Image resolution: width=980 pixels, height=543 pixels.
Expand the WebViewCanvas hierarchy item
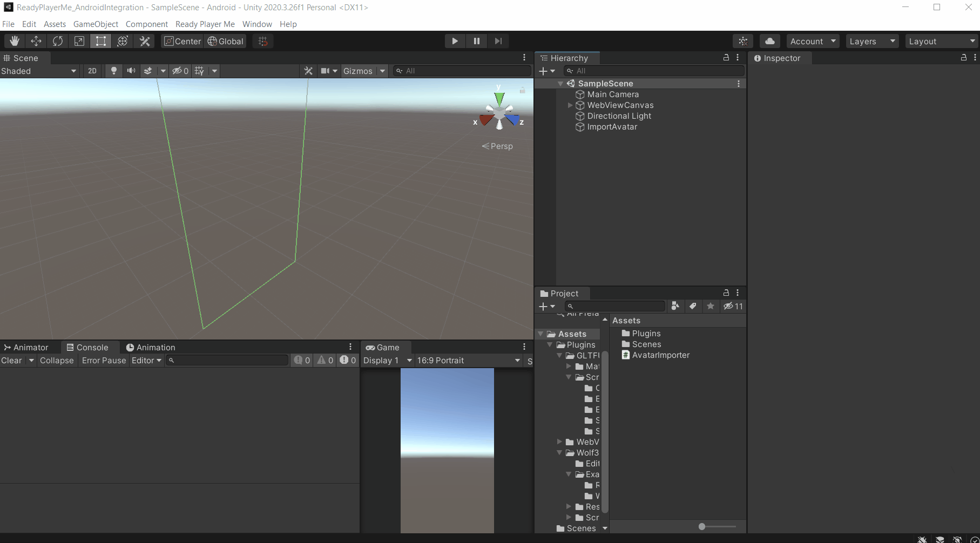570,105
